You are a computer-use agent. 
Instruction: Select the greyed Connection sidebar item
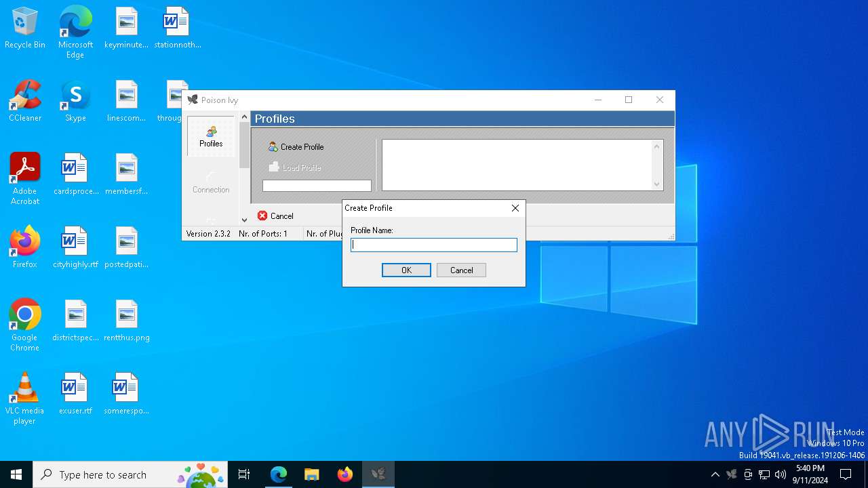211,182
